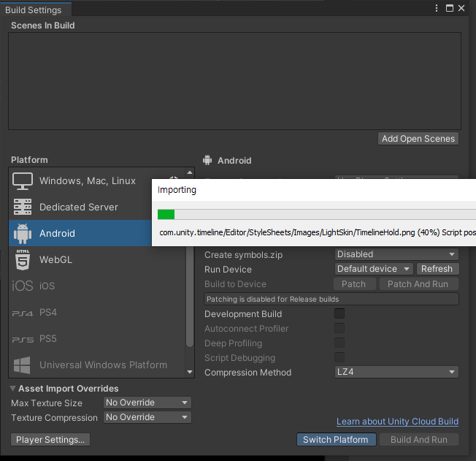Click the platform list scroll up arrow

[190, 172]
